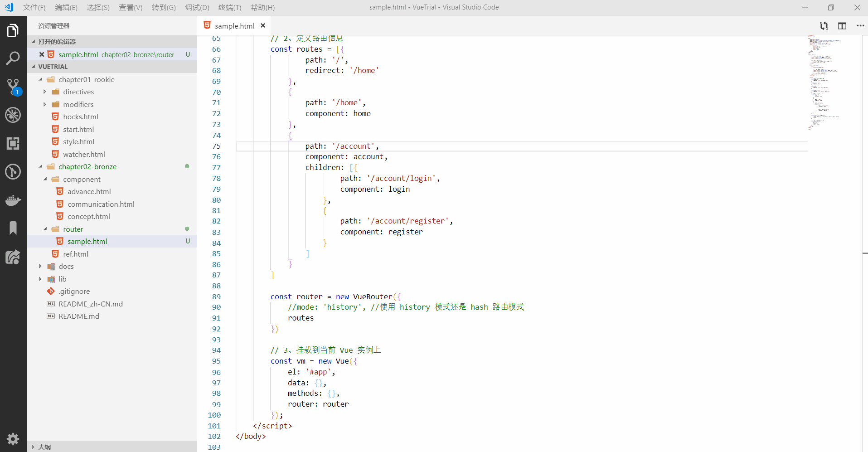Split the editor using the split icon

point(842,26)
